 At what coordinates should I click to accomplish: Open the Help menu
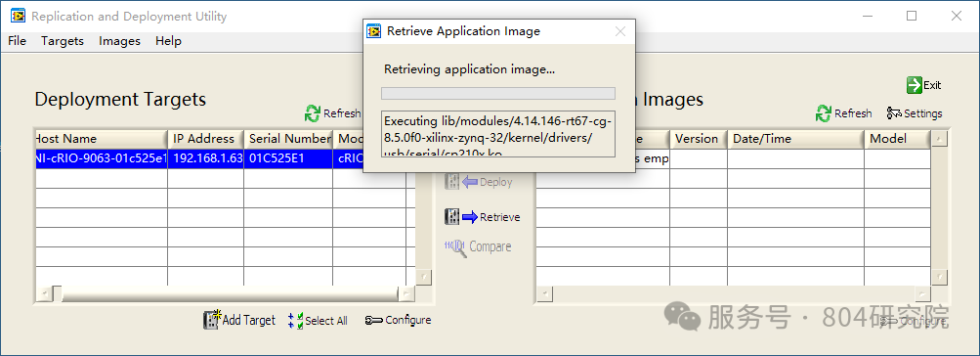point(168,41)
